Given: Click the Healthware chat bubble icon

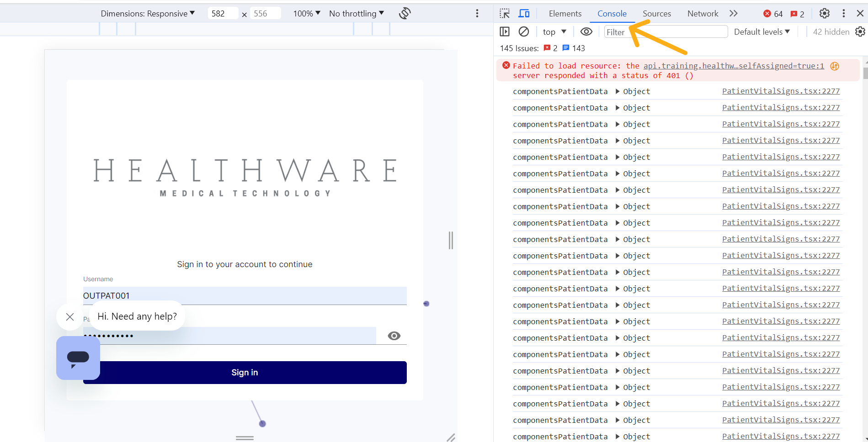Looking at the screenshot, I should 78,358.
